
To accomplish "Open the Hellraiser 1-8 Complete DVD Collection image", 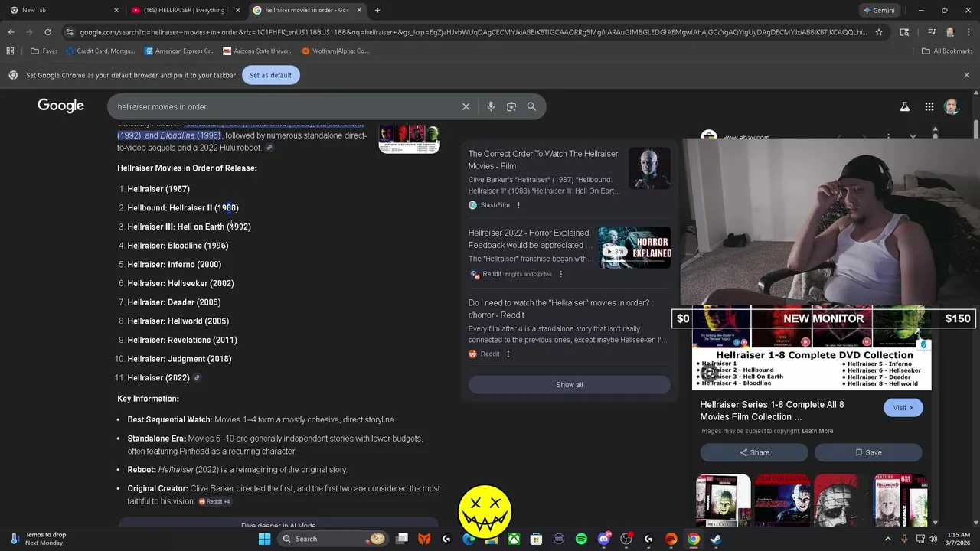I will click(x=812, y=347).
